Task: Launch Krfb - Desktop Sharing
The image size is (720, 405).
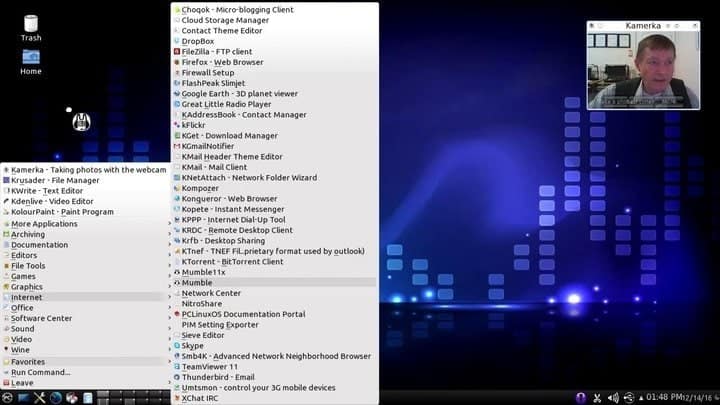Action: coord(275,241)
